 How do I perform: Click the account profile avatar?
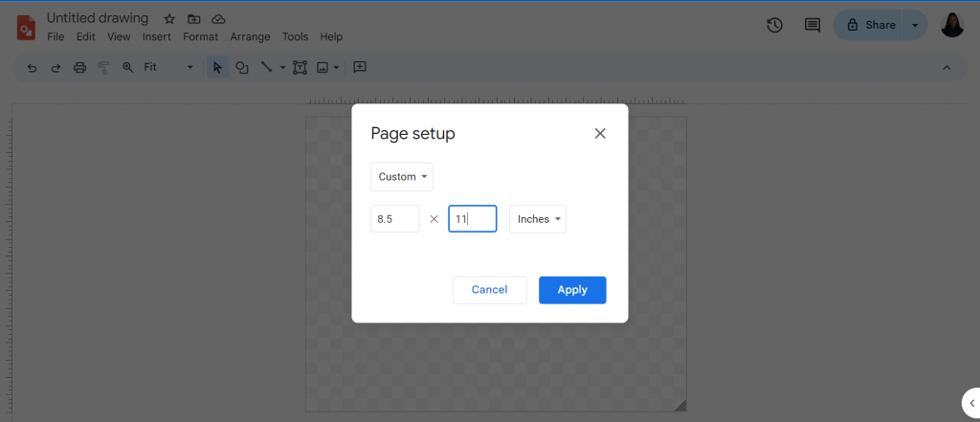(x=952, y=25)
